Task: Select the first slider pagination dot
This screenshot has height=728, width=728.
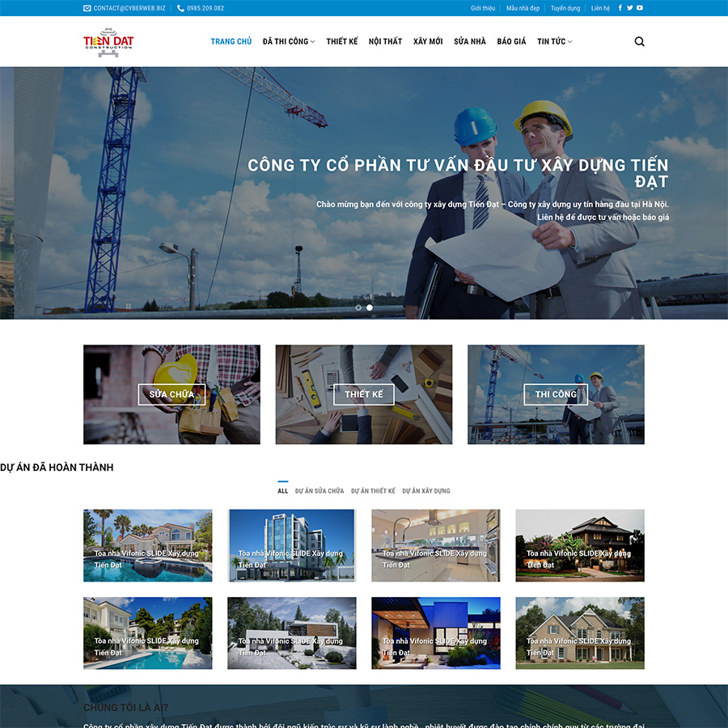Action: pos(358,307)
